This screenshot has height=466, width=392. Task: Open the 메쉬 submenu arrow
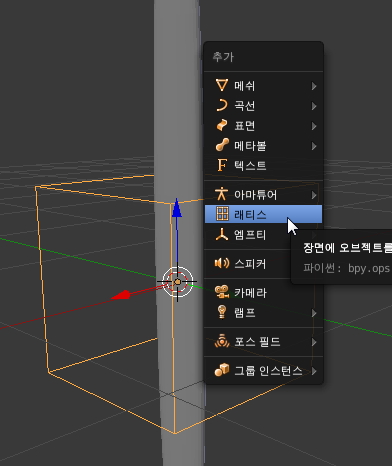pos(314,86)
